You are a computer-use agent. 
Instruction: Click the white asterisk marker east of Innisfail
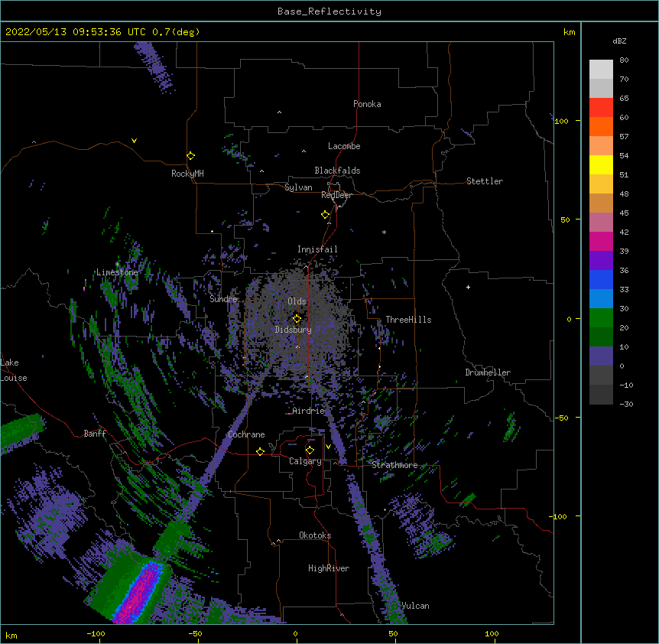click(384, 233)
